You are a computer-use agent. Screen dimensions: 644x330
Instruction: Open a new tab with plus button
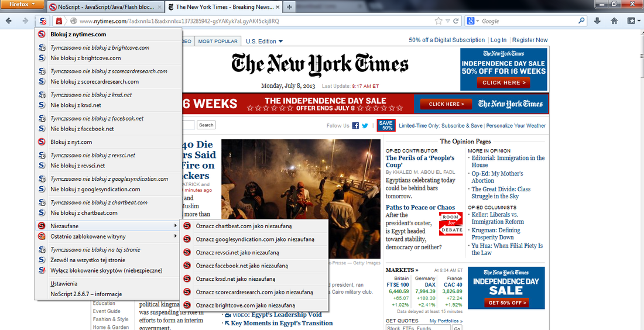pos(290,7)
